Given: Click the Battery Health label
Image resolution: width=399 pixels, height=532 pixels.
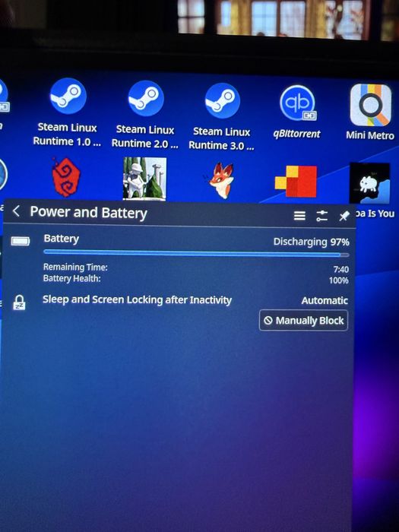Looking at the screenshot, I should pos(72,279).
